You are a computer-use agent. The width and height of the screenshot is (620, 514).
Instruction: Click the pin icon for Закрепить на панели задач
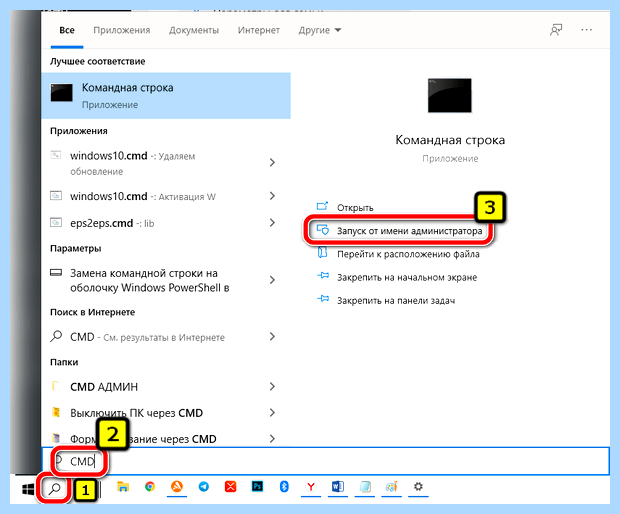click(x=323, y=299)
